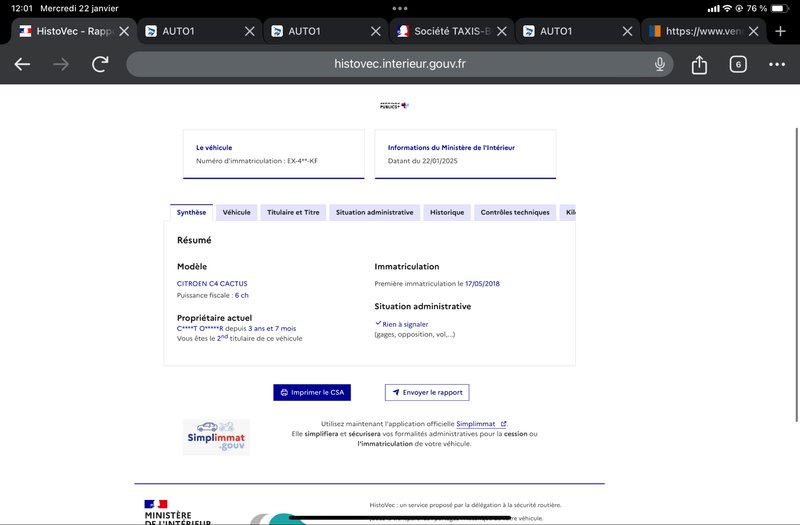Viewport: 800px width, 525px height.
Task: Click the Ministère de l'Intérieur logo
Action: [177, 512]
